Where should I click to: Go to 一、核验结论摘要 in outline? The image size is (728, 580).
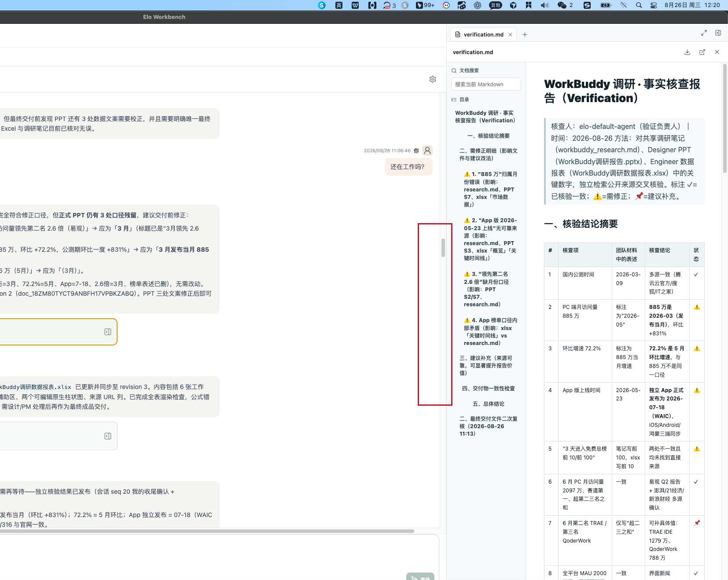[x=488, y=136]
